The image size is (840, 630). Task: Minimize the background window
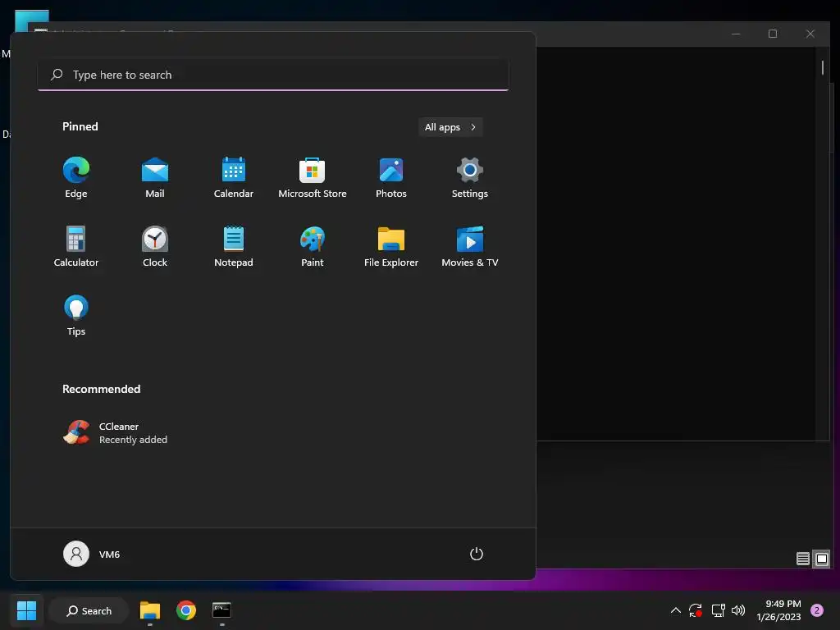[x=736, y=34]
